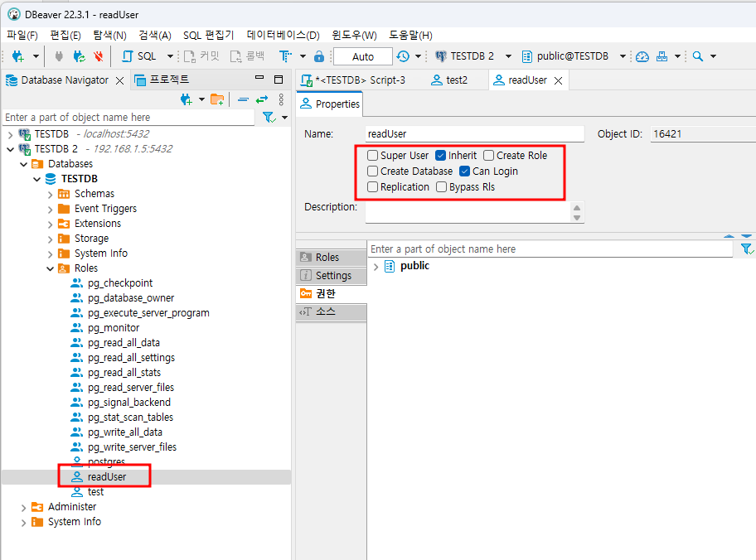This screenshot has height=560, width=756.
Task: Click the Description text area
Action: (468, 212)
